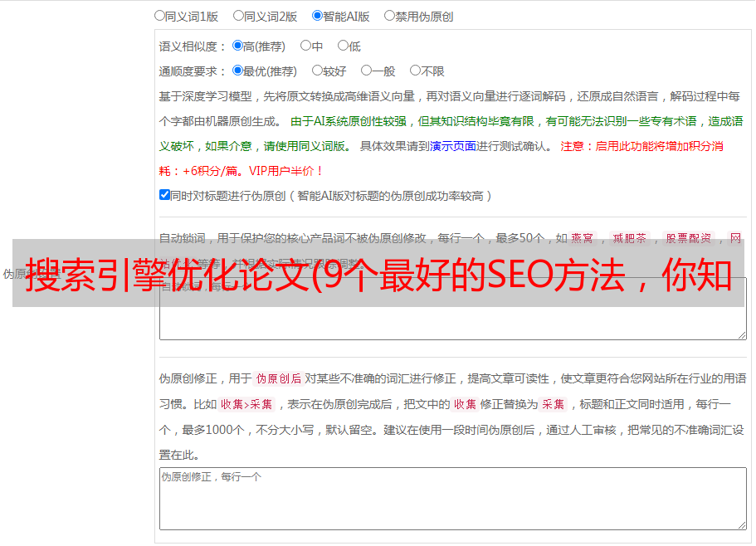The height and width of the screenshot is (546, 756).
Task: Click the 股票配资 example tag
Action: point(689,238)
